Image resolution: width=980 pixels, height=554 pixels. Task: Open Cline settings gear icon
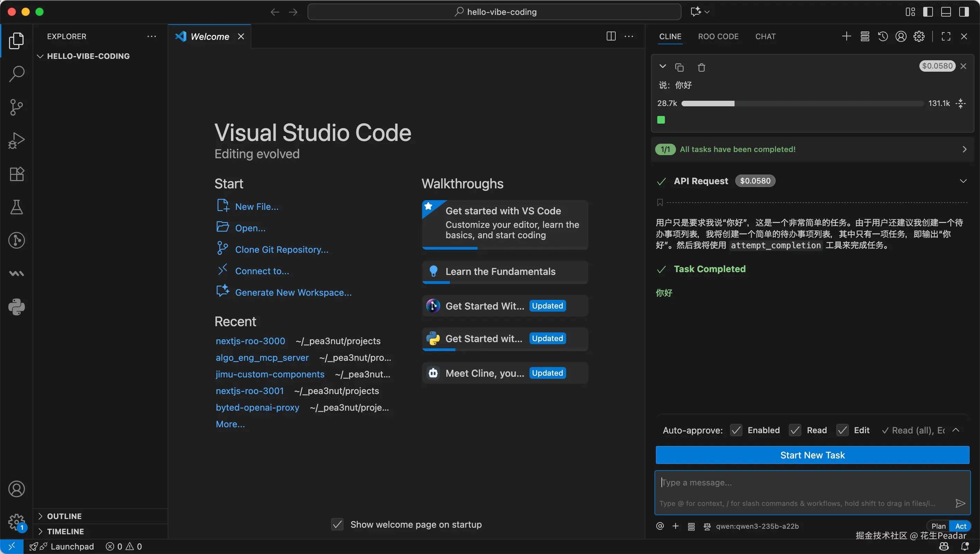click(919, 36)
